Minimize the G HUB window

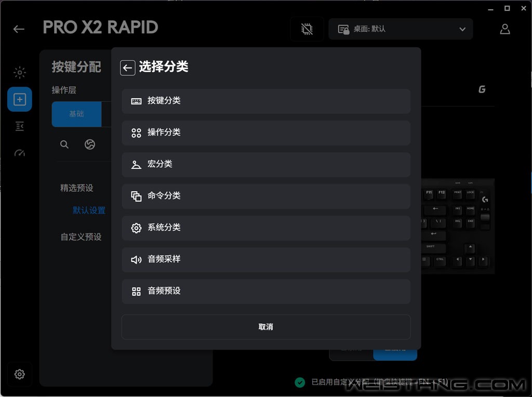click(490, 9)
